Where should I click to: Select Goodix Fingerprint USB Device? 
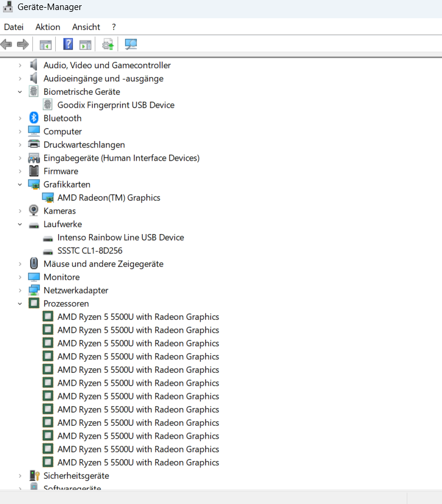tap(116, 105)
